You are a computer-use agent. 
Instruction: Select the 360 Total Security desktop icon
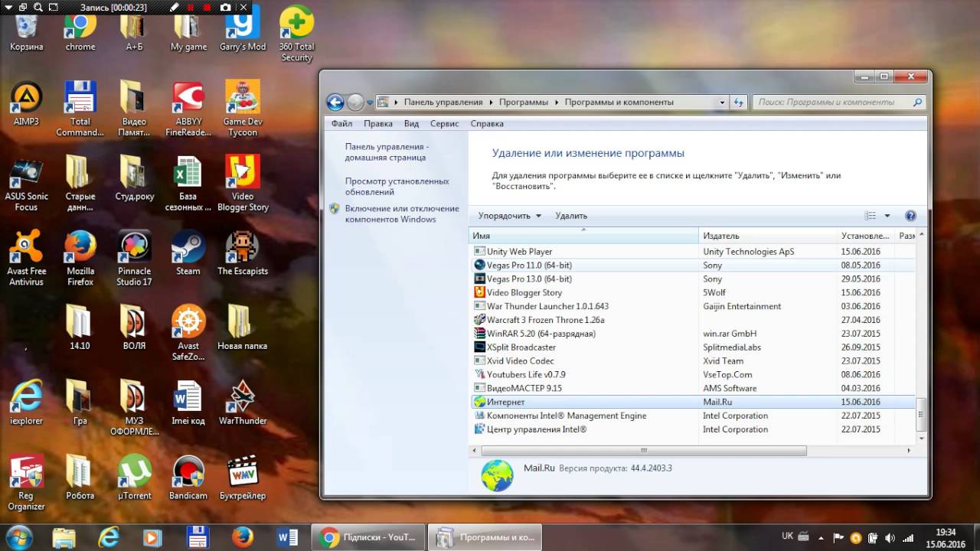click(x=296, y=35)
